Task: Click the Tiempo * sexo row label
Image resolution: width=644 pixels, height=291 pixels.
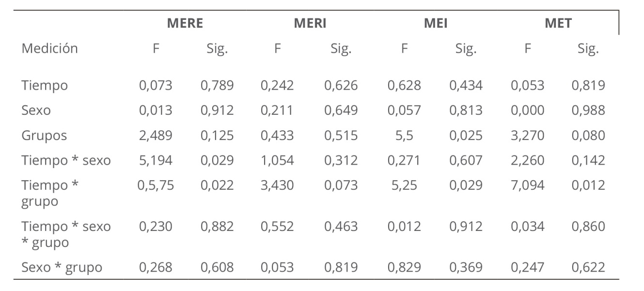Action: pos(66,160)
